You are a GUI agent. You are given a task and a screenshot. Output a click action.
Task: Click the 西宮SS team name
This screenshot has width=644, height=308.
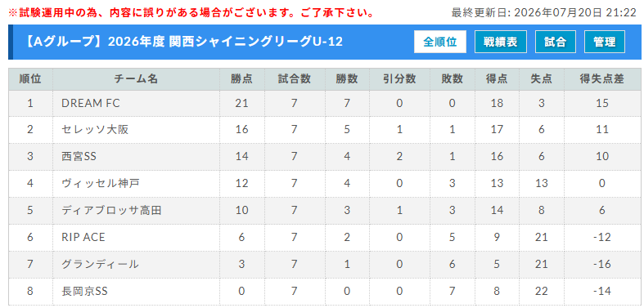tap(79, 157)
